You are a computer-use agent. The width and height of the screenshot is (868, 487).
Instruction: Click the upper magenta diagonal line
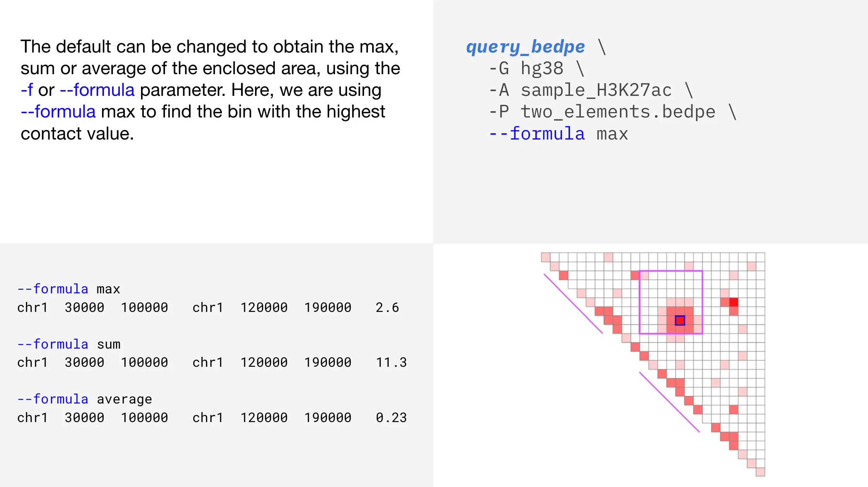click(573, 304)
